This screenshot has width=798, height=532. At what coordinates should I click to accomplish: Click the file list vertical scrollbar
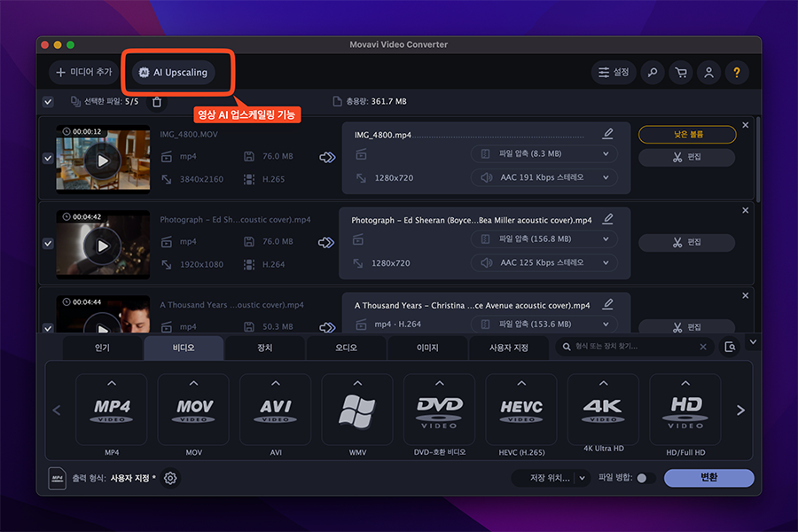point(757,159)
